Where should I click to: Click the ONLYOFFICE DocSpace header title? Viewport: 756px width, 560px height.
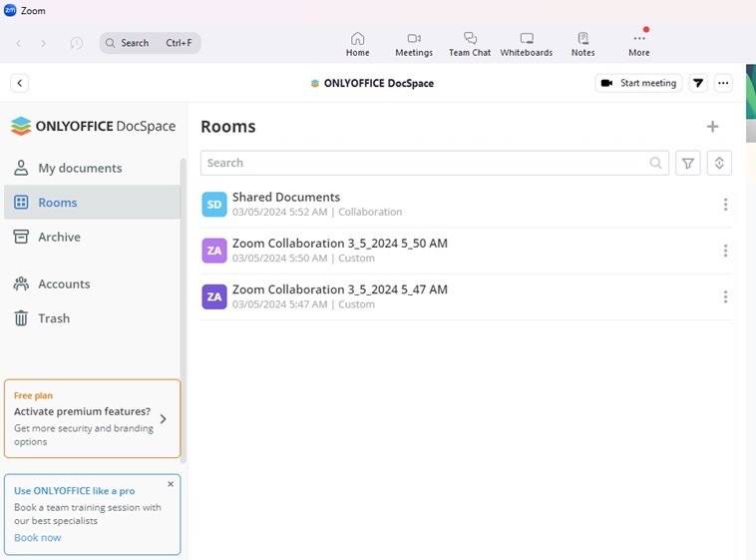tap(378, 83)
